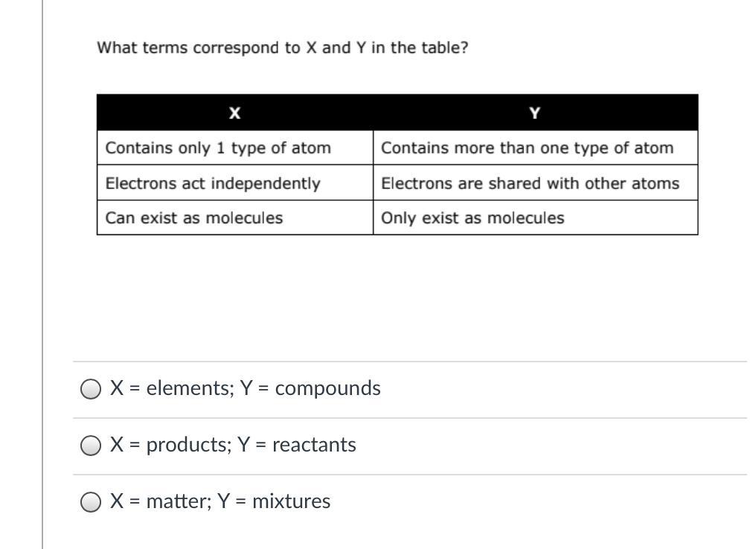Click the 'Can exist as molecules' cell

194,218
